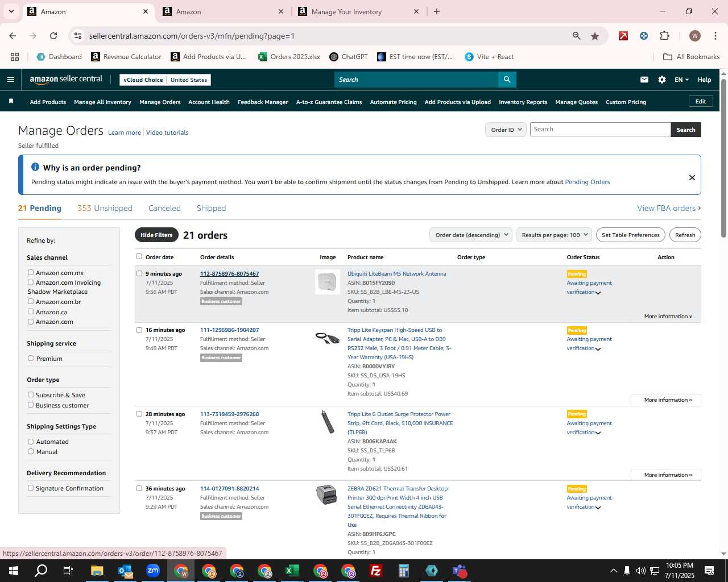Screen dimensions: 728x582
Task: Bookmark this page with star icon
Action: click(x=595, y=36)
